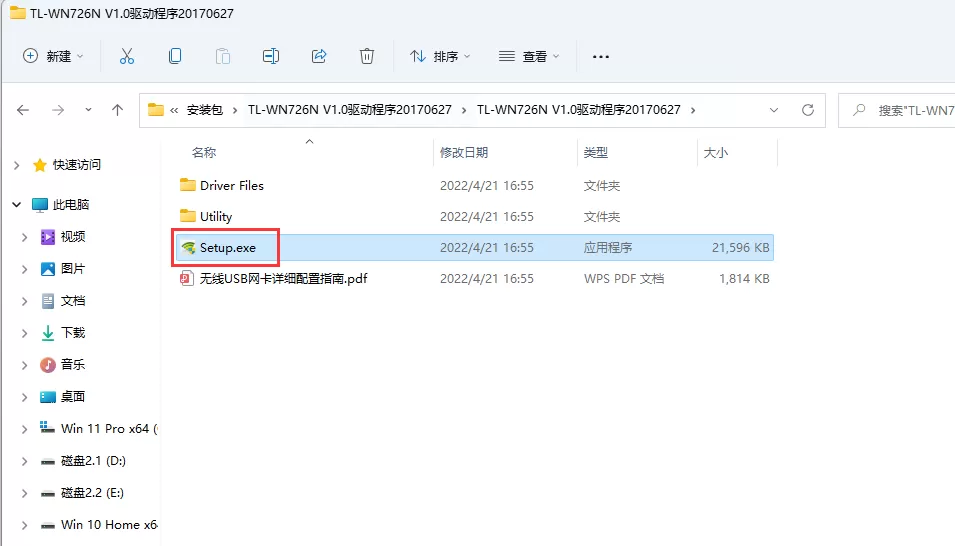The width and height of the screenshot is (955, 546).
Task: Open recent locations dropdown chevron
Action: [88, 110]
